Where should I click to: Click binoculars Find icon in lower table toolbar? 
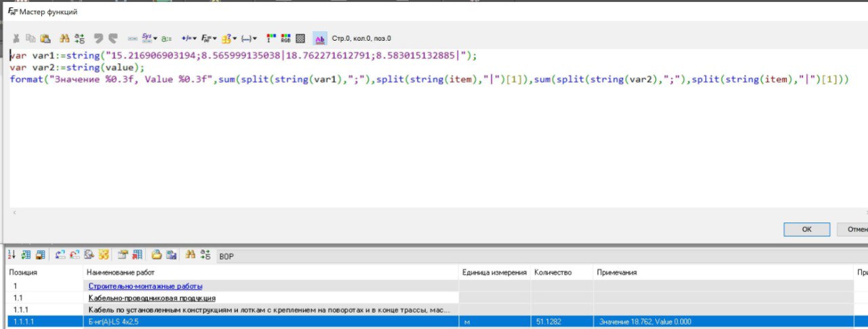(x=191, y=255)
